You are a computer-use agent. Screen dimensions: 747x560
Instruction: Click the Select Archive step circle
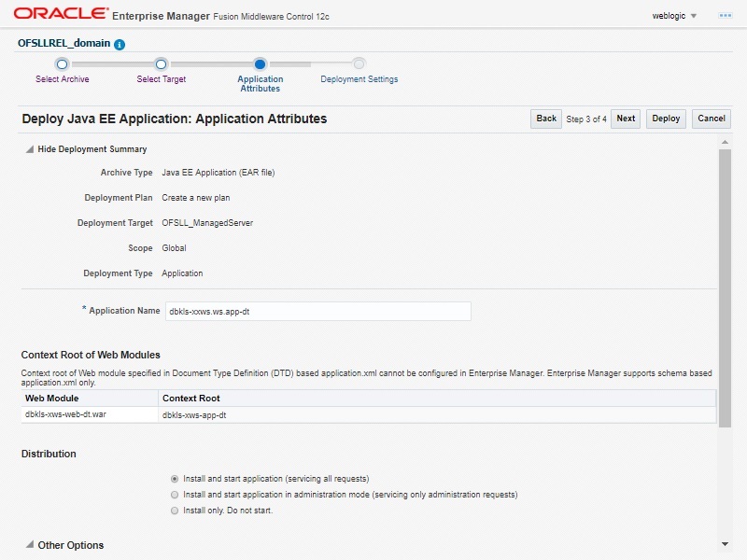(x=62, y=63)
